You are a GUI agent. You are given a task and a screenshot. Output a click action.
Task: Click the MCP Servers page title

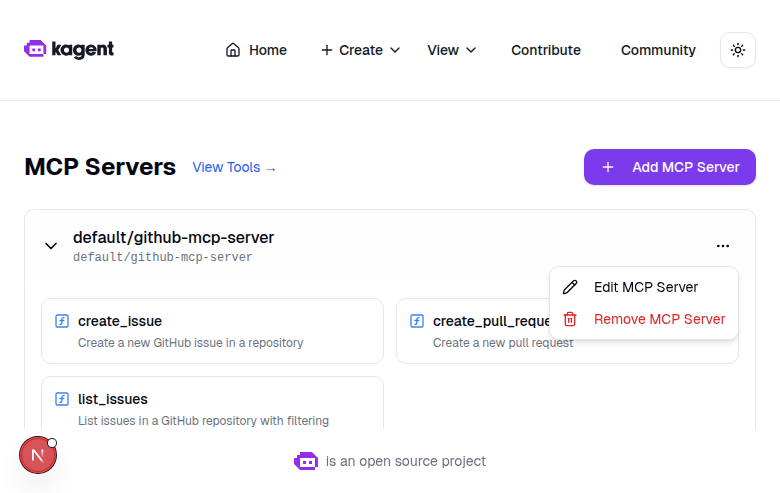point(100,167)
